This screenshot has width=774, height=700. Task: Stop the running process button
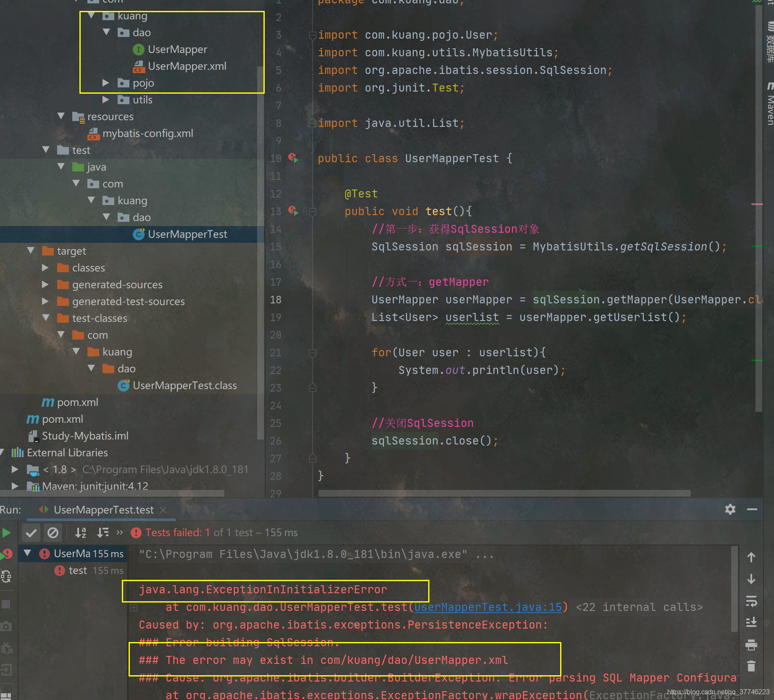pyautogui.click(x=6, y=604)
